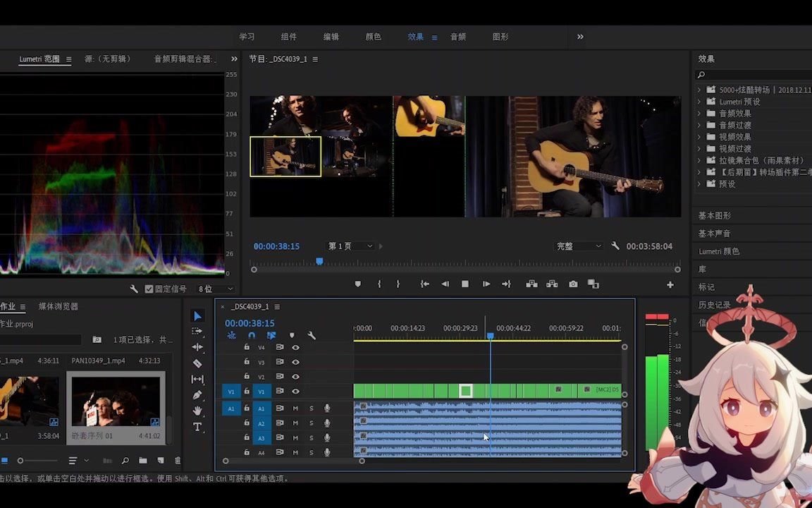Screen dimensions: 812x508
Task: Solo audio track A2
Action: point(312,423)
